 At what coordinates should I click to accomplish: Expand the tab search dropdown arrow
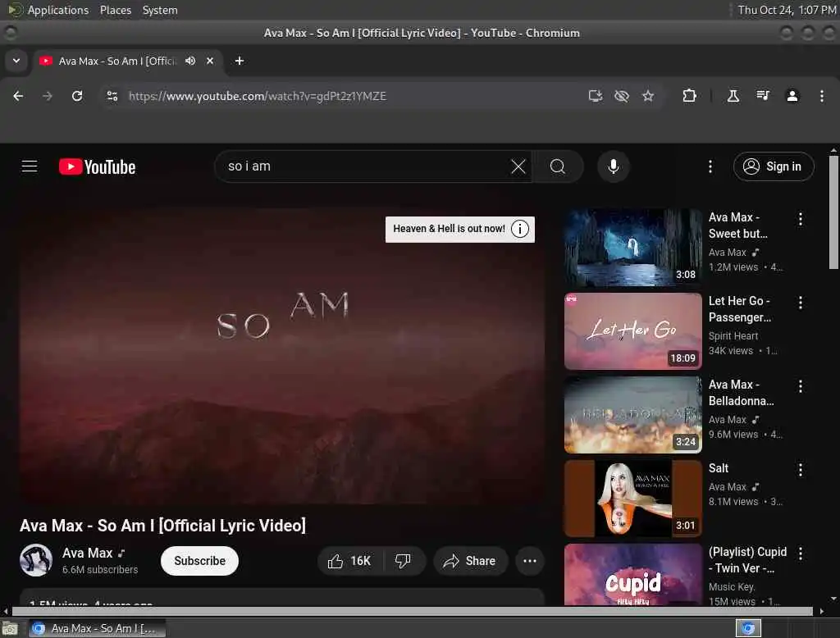coord(16,61)
